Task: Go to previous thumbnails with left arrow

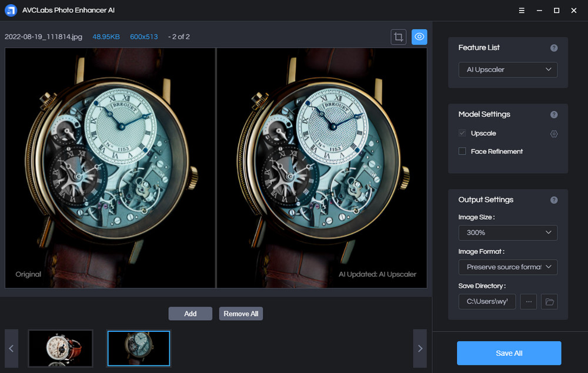Action: [11, 348]
